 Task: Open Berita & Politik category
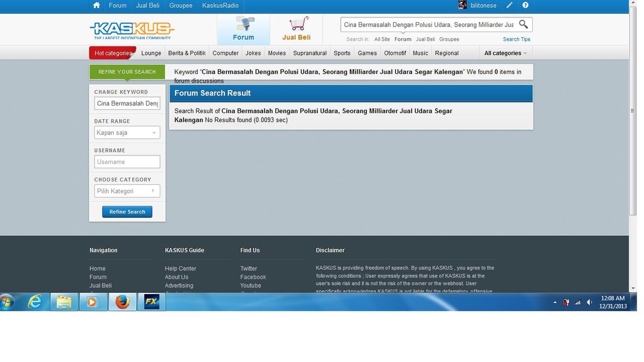click(x=187, y=53)
